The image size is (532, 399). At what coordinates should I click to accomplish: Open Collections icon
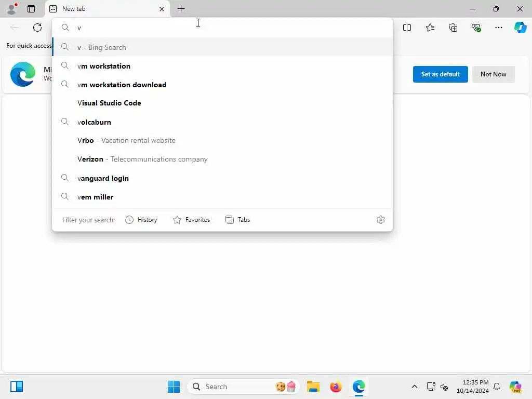coord(453,28)
